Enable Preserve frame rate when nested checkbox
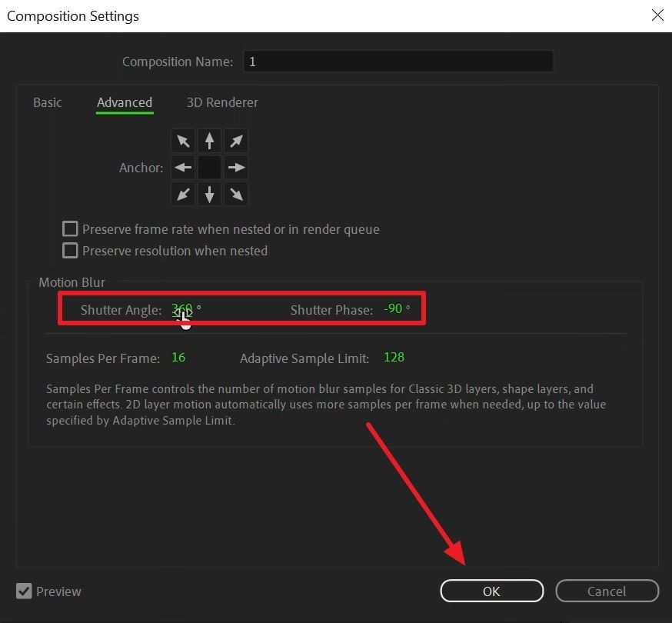The height and width of the screenshot is (623, 672). pos(71,229)
